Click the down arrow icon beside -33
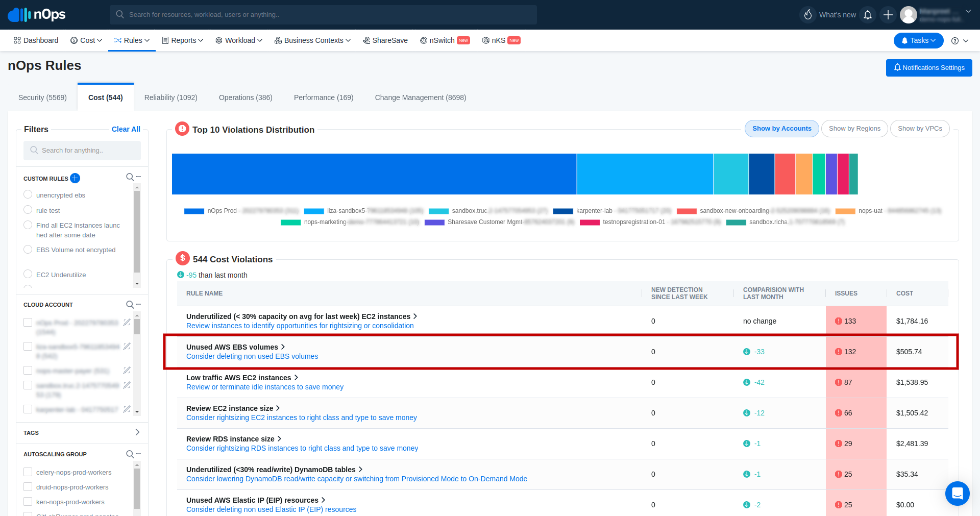Screen dimensions: 980x516 coord(747,352)
